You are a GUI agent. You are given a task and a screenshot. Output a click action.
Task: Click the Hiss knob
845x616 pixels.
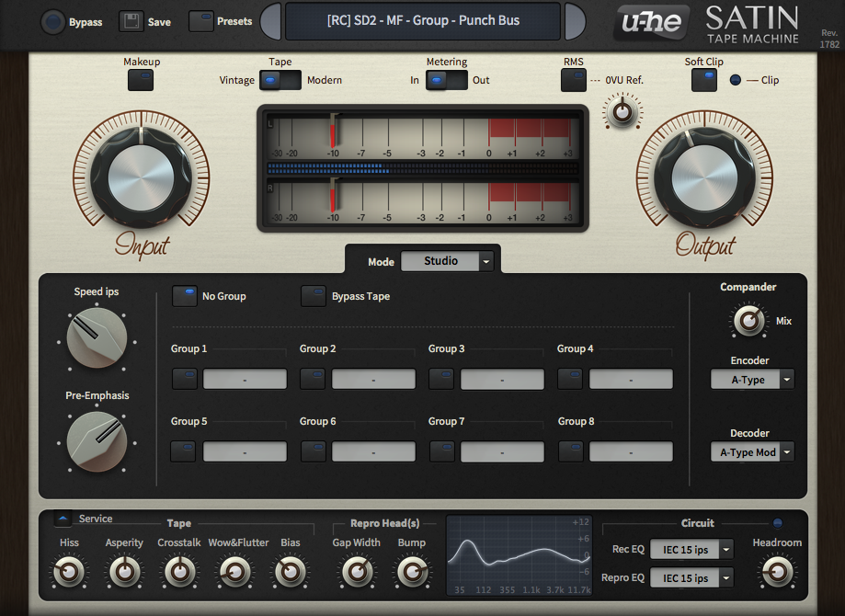pos(68,573)
